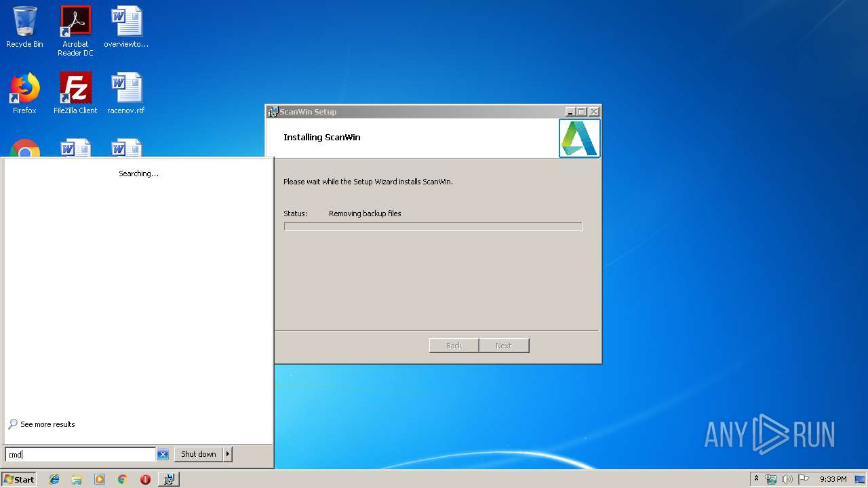Open the FileZilla Client desktop shortcut
The image size is (868, 488).
point(75,94)
